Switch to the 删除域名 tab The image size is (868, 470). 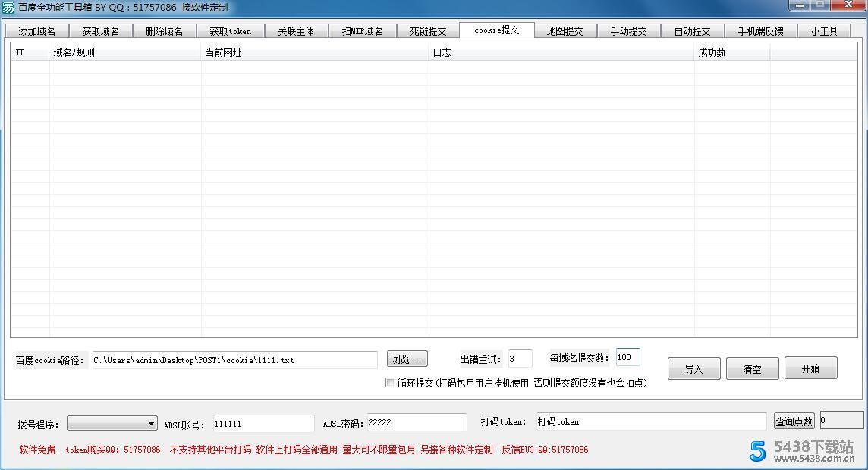pos(164,31)
